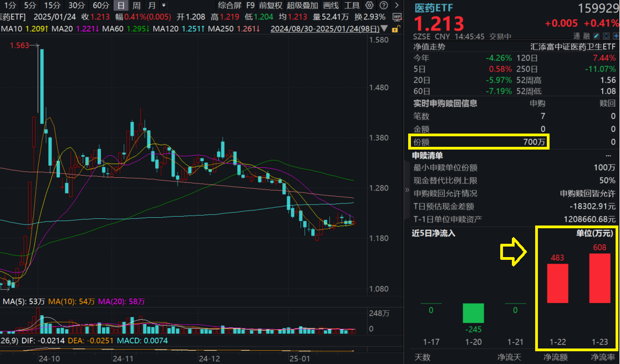
Task: Click the 1.563 high price marker
Action: click(x=19, y=45)
